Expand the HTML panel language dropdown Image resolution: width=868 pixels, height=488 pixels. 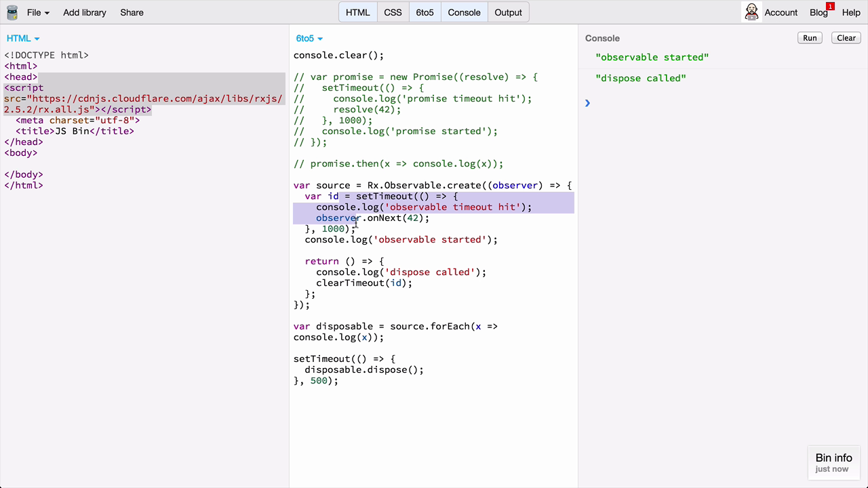click(23, 39)
